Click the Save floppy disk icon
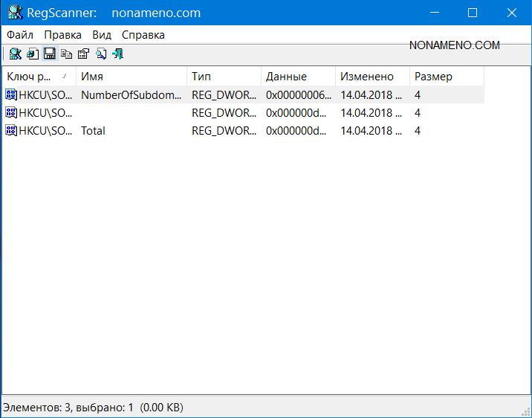Image resolution: width=532 pixels, height=418 pixels. click(x=49, y=54)
